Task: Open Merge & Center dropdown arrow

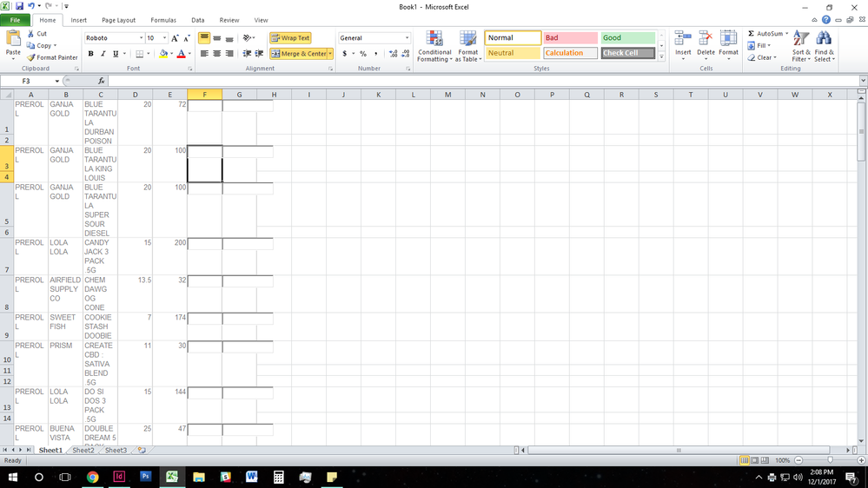Action: click(330, 54)
